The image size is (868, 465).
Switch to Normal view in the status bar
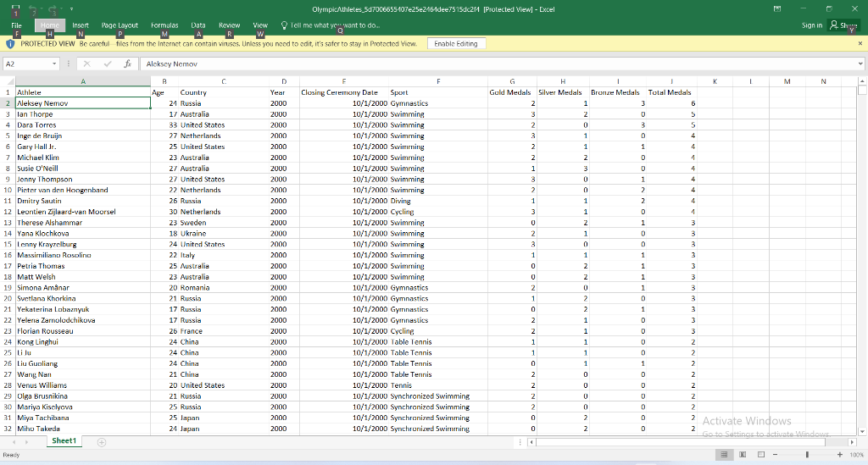[724, 455]
